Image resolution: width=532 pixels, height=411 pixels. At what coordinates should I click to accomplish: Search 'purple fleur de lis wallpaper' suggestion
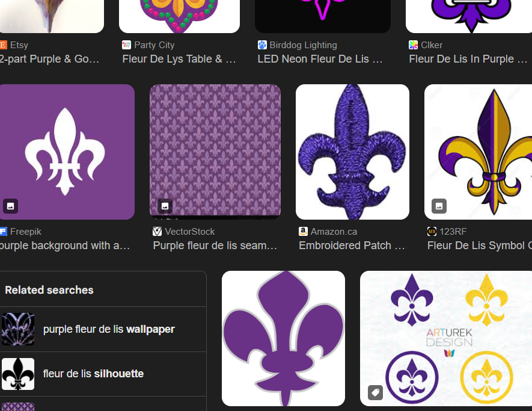pos(103,329)
